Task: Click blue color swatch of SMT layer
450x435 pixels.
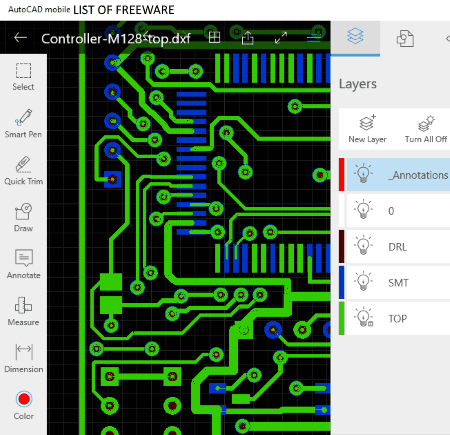Action: coord(341,282)
